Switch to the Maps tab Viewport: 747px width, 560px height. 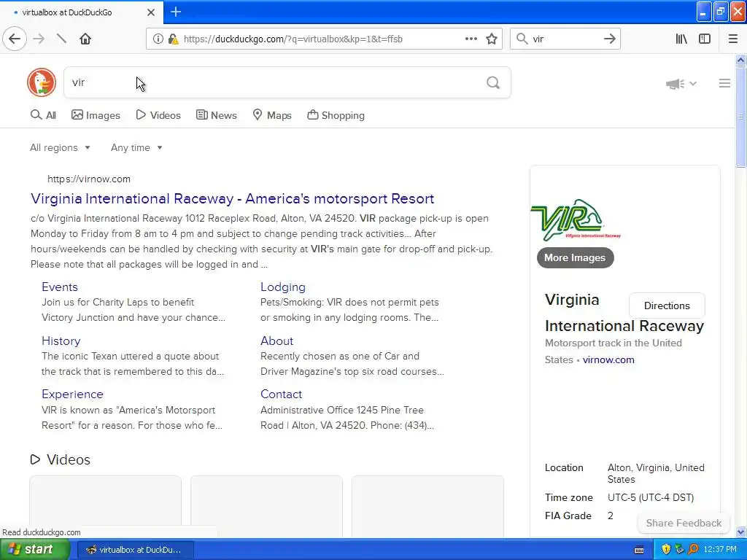(x=272, y=115)
